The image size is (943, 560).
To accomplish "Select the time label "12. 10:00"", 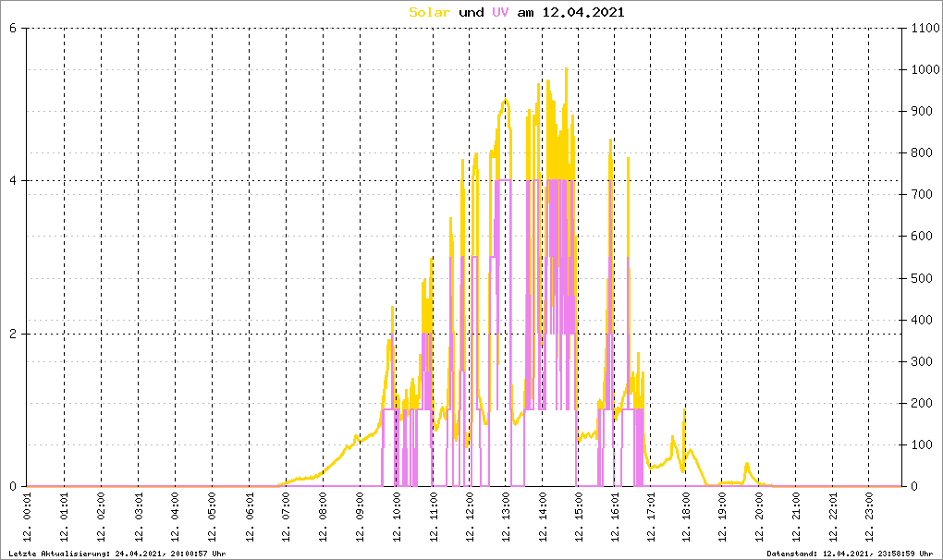I will [x=397, y=517].
